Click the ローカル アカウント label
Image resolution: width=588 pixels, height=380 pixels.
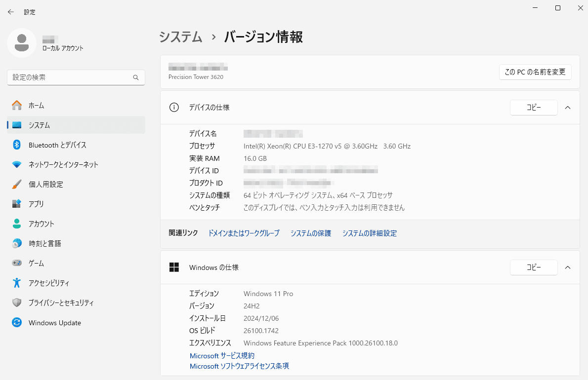[63, 48]
